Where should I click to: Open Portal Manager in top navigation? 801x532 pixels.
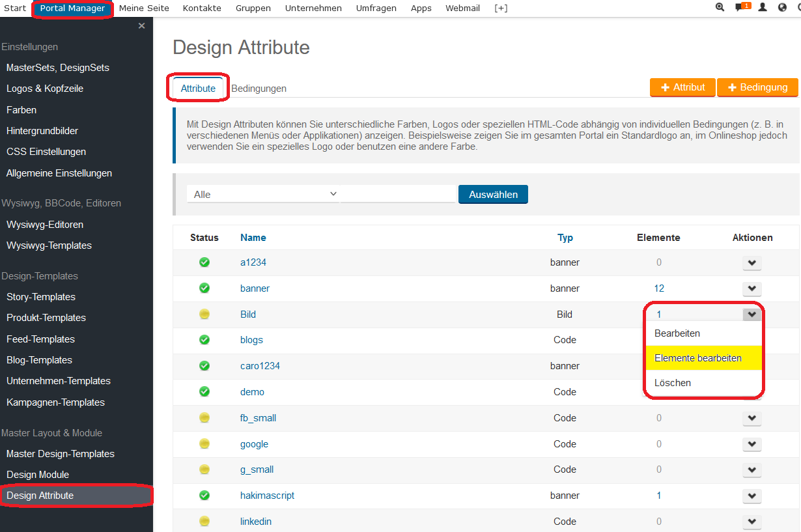point(72,8)
